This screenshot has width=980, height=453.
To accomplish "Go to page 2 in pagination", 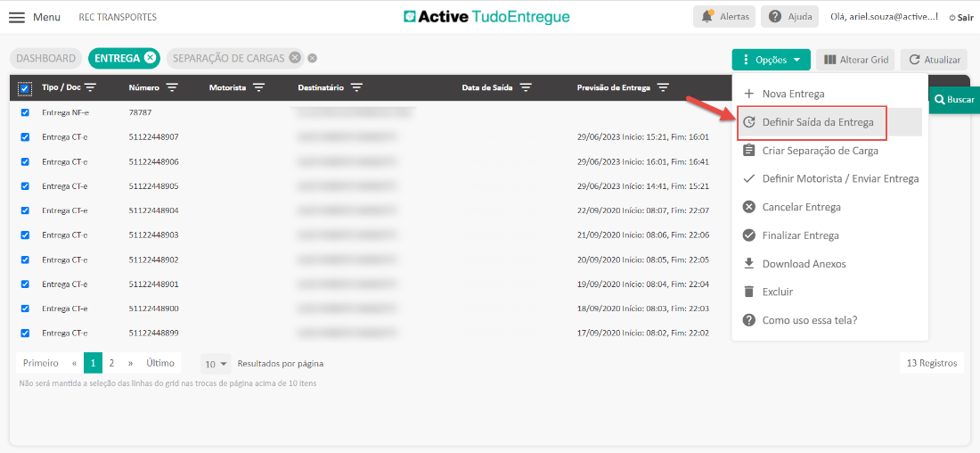I will 111,363.
